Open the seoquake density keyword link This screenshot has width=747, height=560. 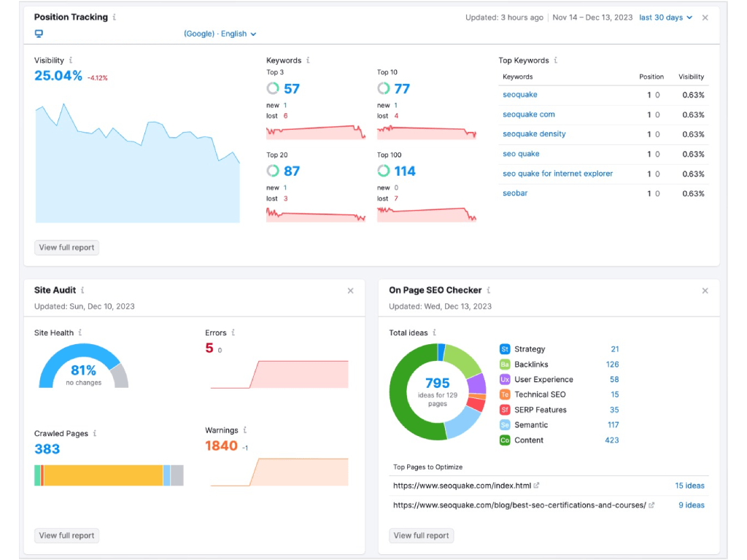coord(534,134)
